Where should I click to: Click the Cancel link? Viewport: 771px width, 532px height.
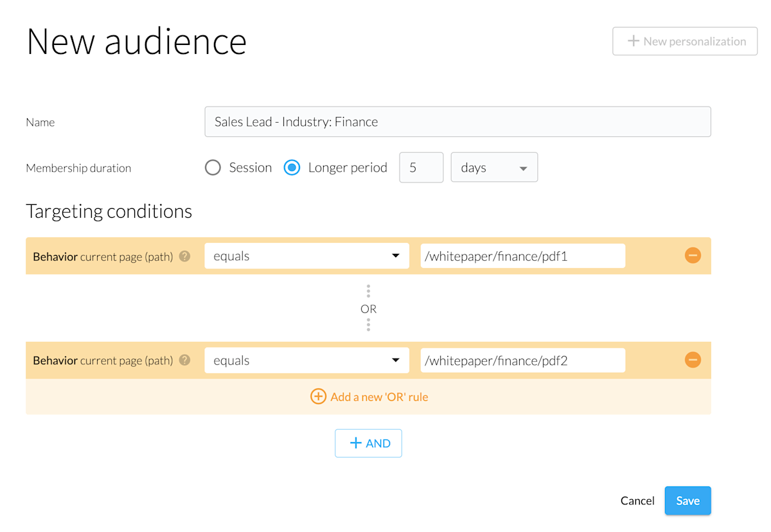tap(637, 501)
